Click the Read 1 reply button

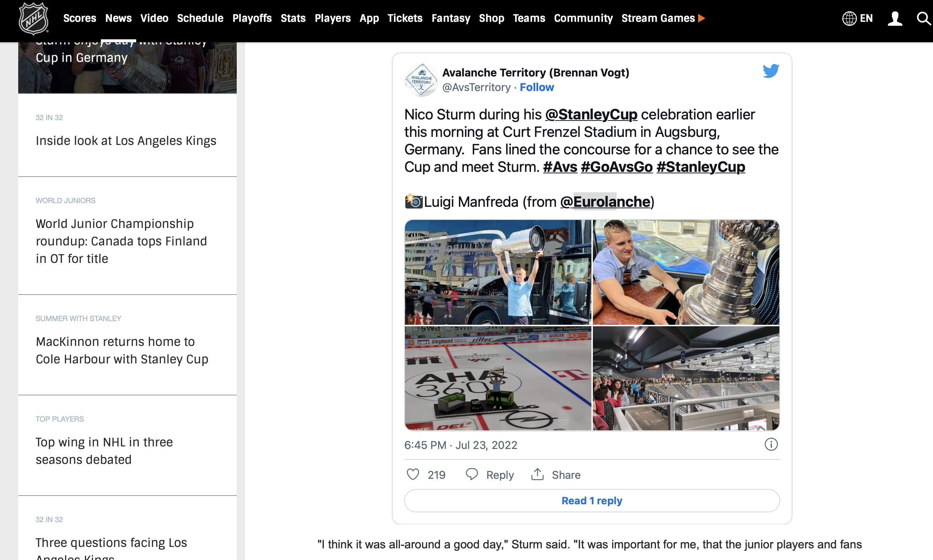[592, 500]
